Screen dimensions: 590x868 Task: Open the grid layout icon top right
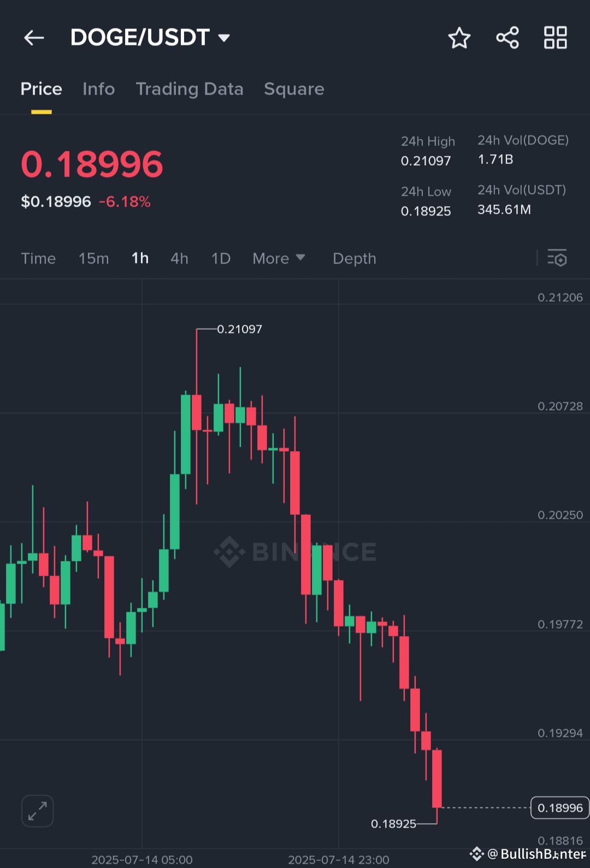tap(555, 38)
